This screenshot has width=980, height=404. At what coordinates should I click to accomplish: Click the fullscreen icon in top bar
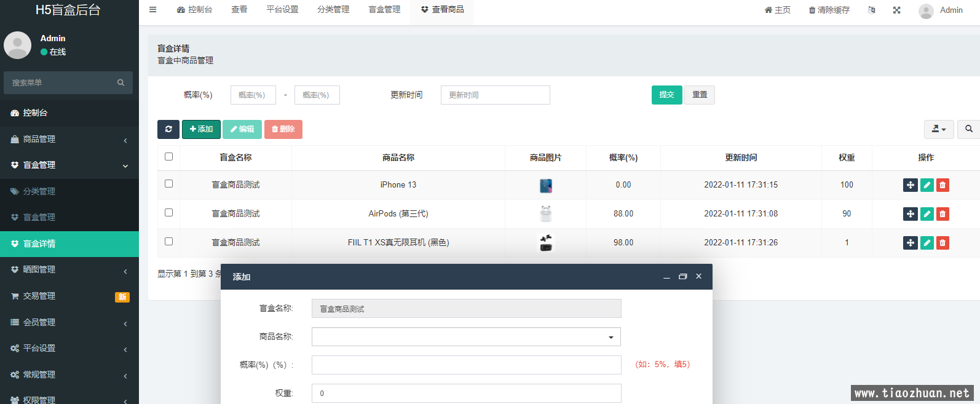896,10
